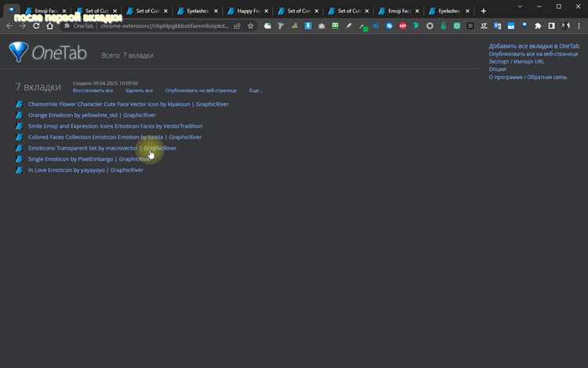The image size is (588, 368).
Task: Expand the "Еще..." options for the group
Action: click(256, 90)
